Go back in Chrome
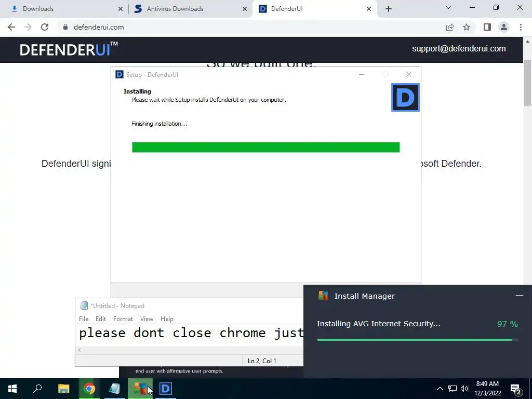Image resolution: width=532 pixels, height=399 pixels. [11, 27]
